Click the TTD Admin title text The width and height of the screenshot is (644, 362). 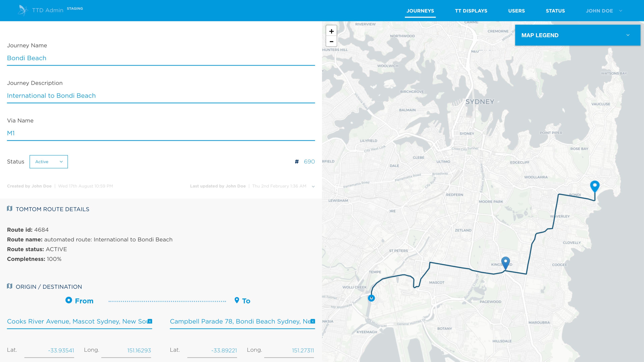coord(48,10)
